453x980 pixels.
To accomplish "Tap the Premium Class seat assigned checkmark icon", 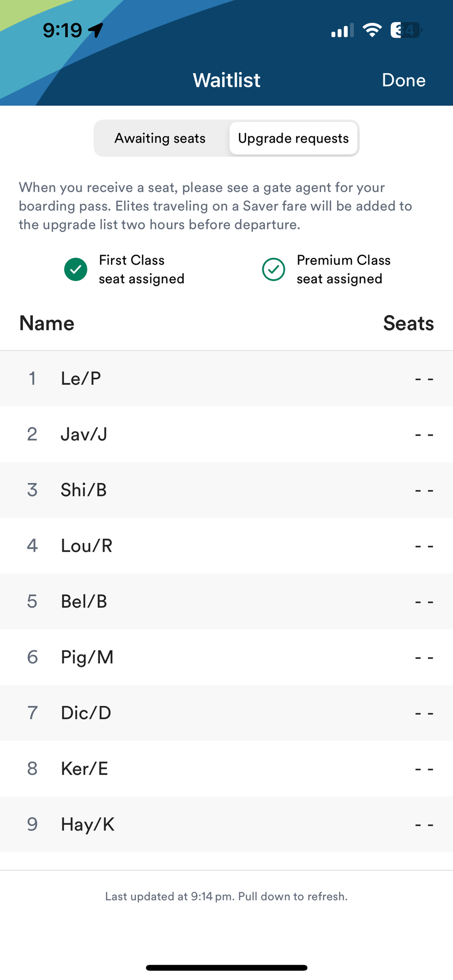I will (x=274, y=269).
